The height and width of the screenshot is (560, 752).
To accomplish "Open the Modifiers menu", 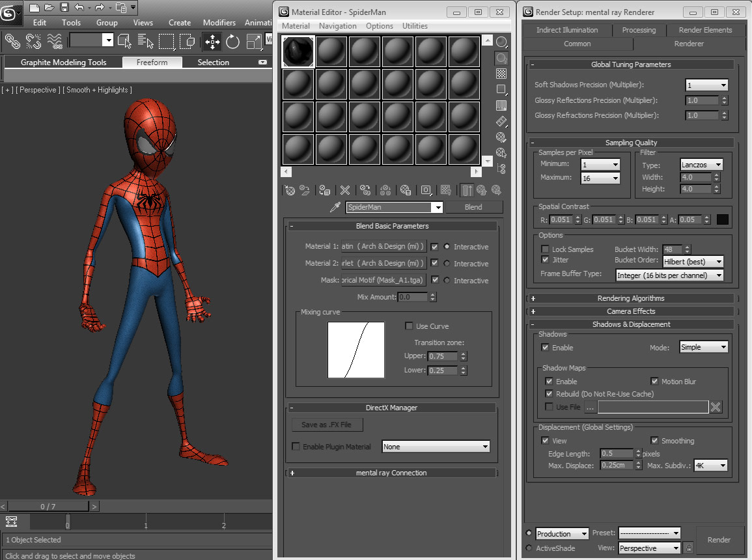I will 219,22.
